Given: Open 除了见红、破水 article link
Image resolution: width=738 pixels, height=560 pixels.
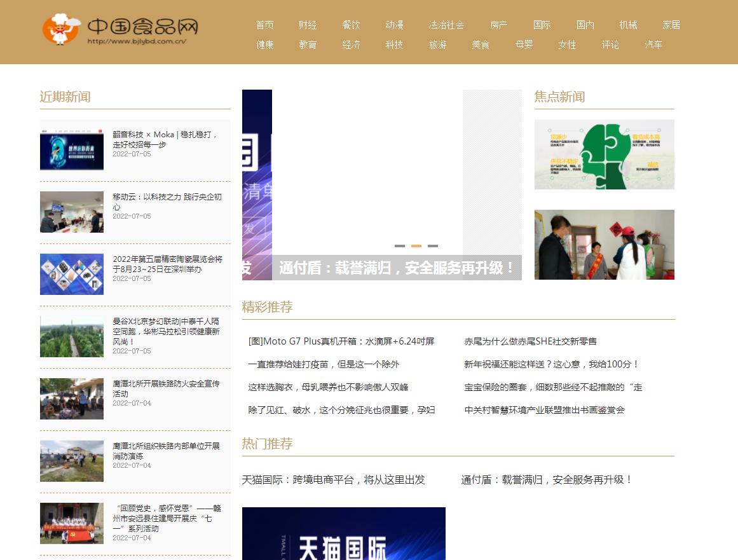Looking at the screenshot, I should (341, 410).
